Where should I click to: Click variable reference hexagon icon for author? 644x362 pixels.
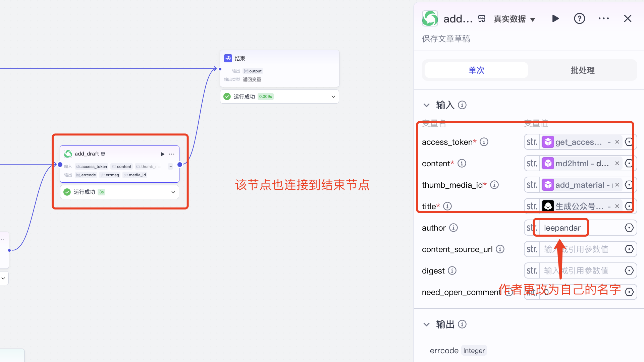tap(629, 228)
